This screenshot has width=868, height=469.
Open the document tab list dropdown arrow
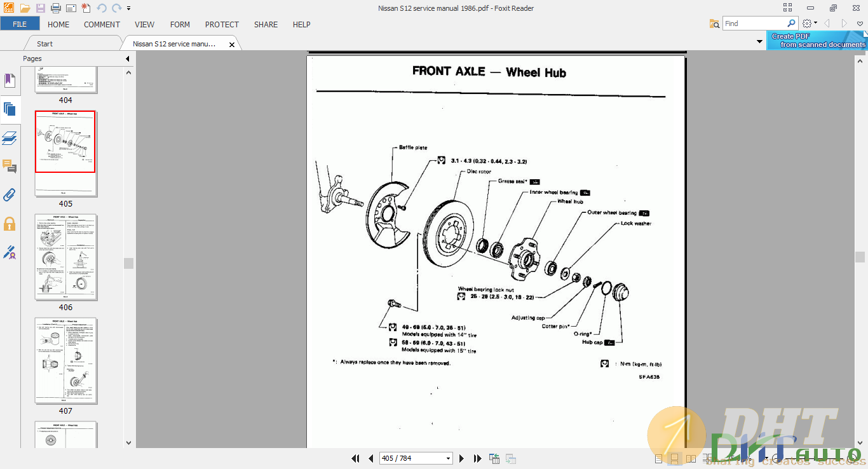coord(759,42)
